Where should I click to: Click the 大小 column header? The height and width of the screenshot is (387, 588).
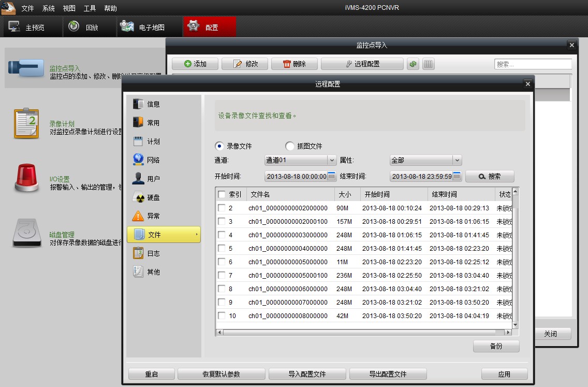(x=347, y=194)
